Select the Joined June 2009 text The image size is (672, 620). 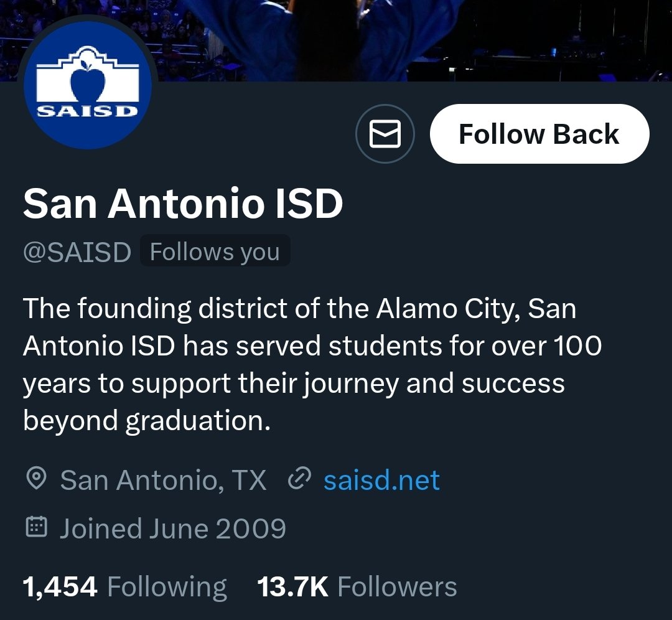click(173, 528)
